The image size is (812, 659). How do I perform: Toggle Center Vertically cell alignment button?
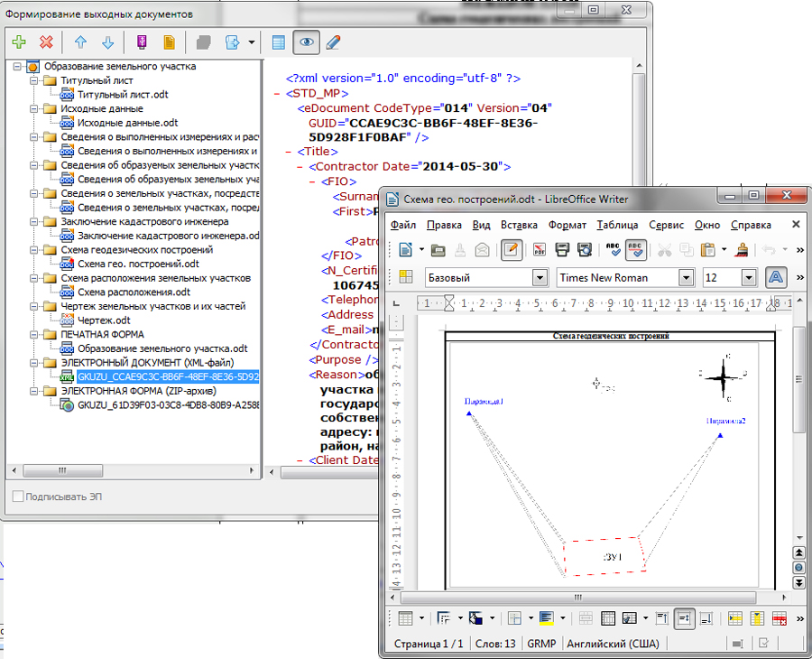click(x=684, y=618)
